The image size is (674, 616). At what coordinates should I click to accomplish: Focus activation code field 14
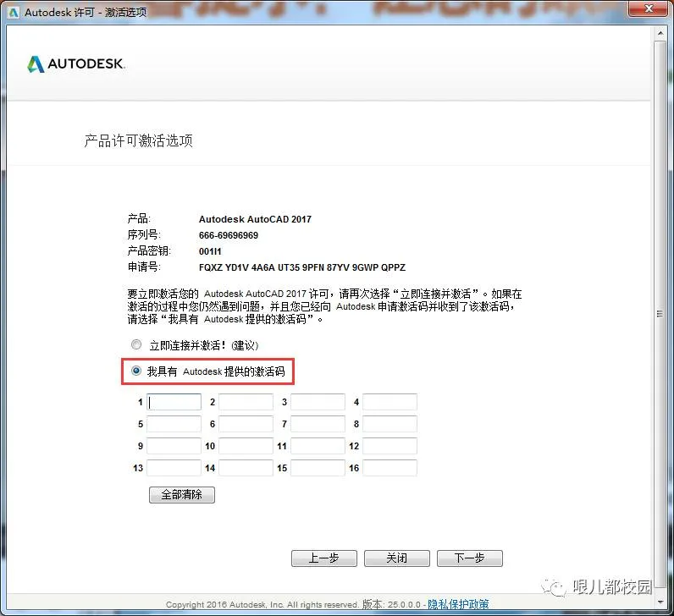[246, 468]
